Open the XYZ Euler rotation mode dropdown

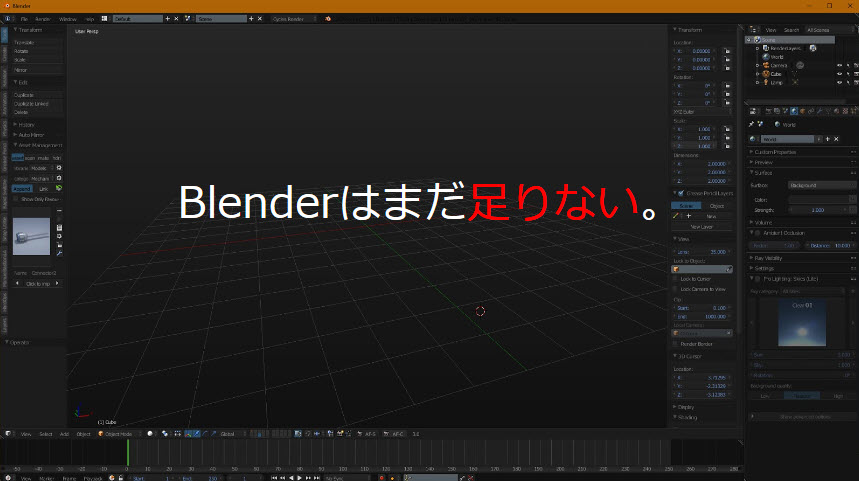point(702,112)
